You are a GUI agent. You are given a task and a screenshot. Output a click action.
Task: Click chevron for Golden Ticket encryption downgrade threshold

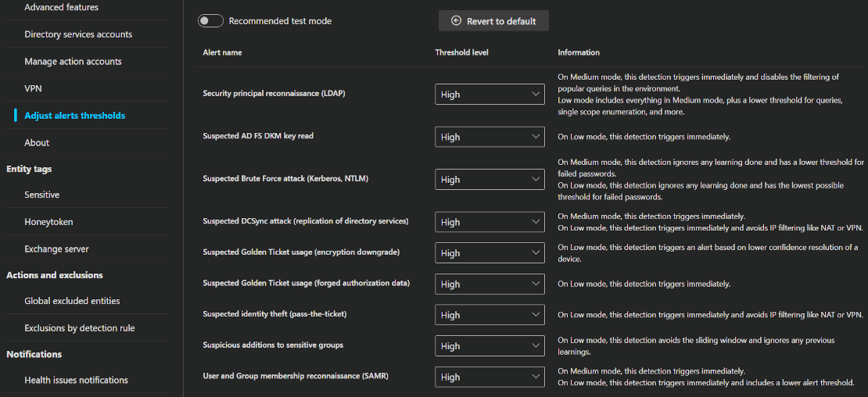(536, 252)
